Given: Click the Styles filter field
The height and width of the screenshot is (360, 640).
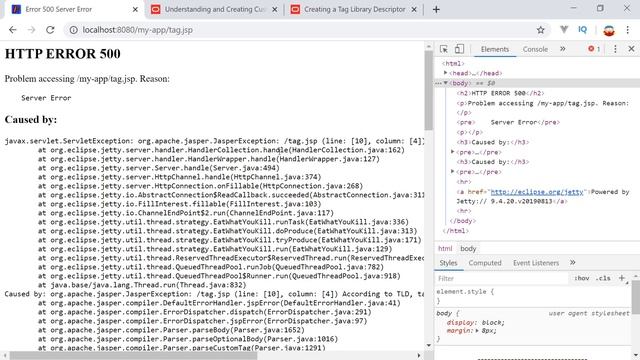Looking at the screenshot, I should 502,278.
